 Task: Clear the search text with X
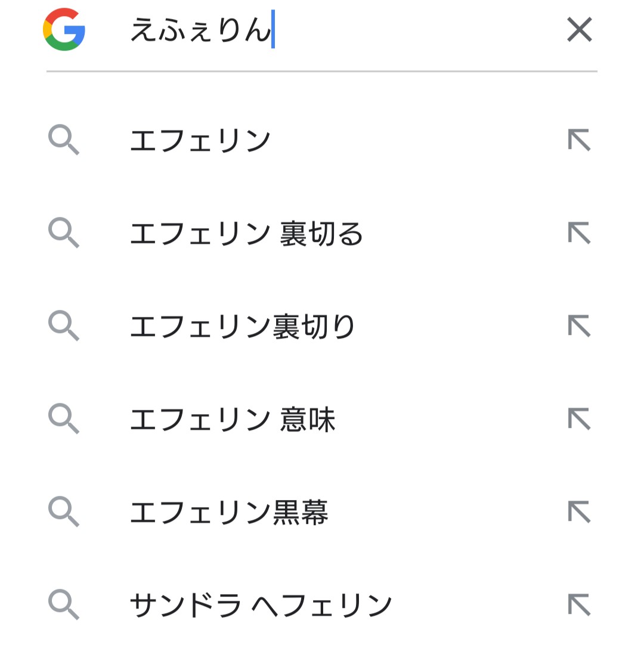click(579, 30)
